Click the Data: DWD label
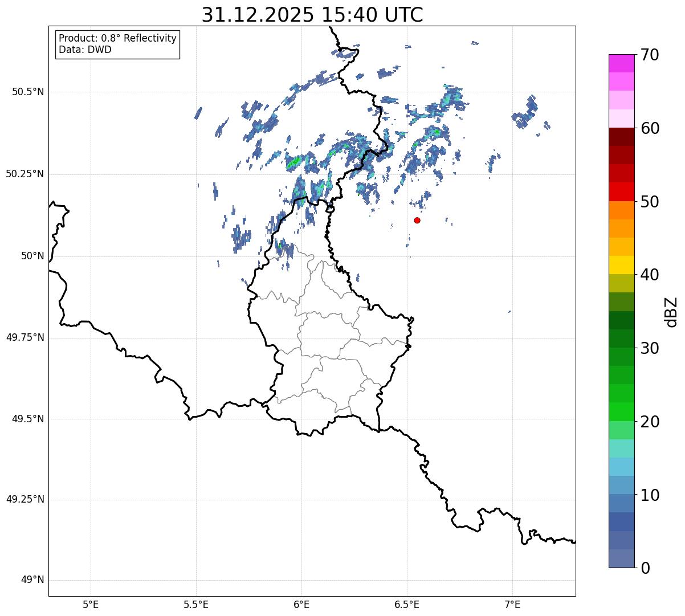This screenshot has width=685, height=616. (85, 50)
